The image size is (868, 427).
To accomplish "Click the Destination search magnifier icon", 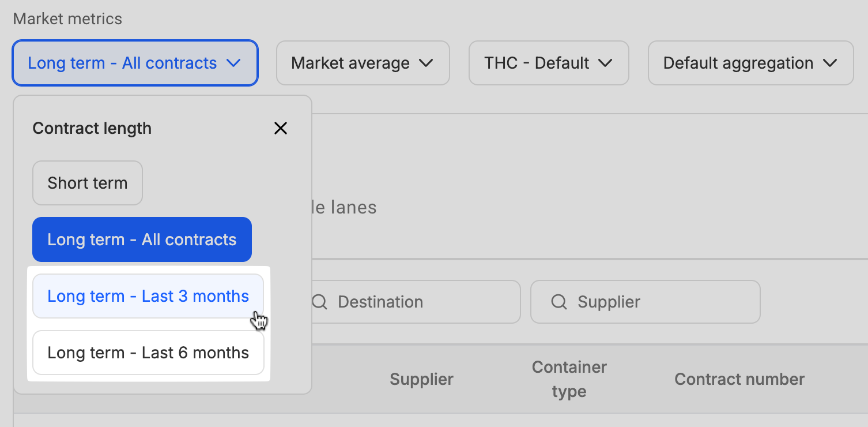I will pyautogui.click(x=319, y=302).
